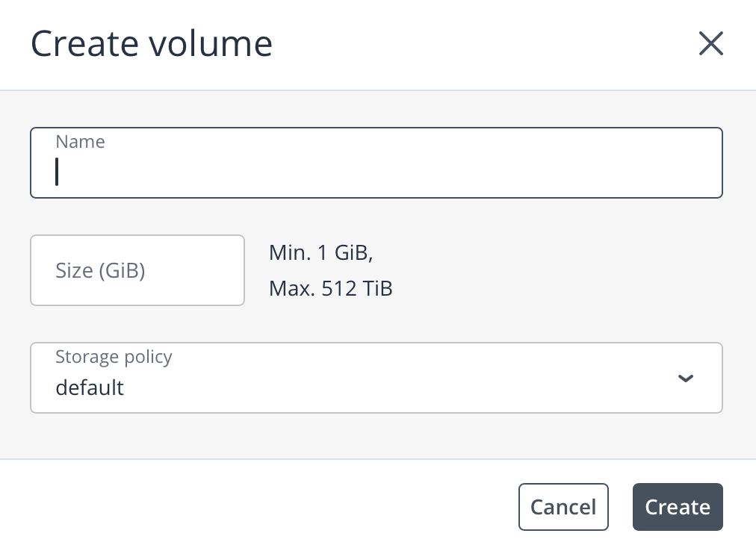Screen dimensions: 756x551
Task: Expand the storage policy chevron arrow
Action: 685,379
